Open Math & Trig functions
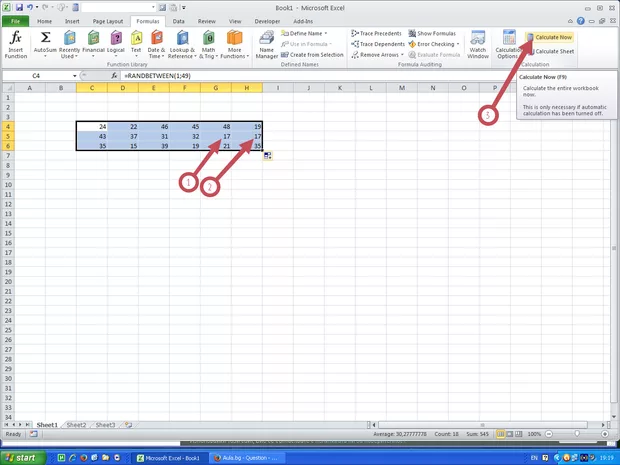620x465 pixels. (208, 45)
